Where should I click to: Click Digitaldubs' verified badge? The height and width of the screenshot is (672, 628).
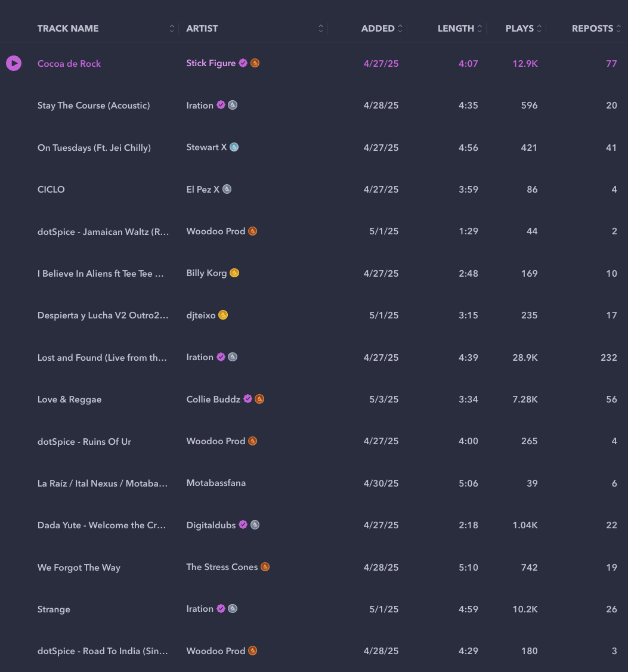coord(243,525)
